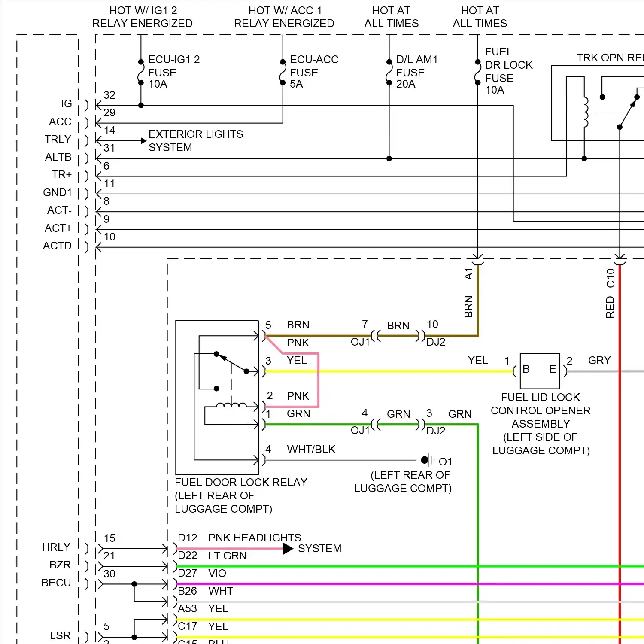Click the FUEL DOOR LOCK RELAY caption
Image resolution: width=644 pixels, height=644 pixels.
tap(241, 495)
